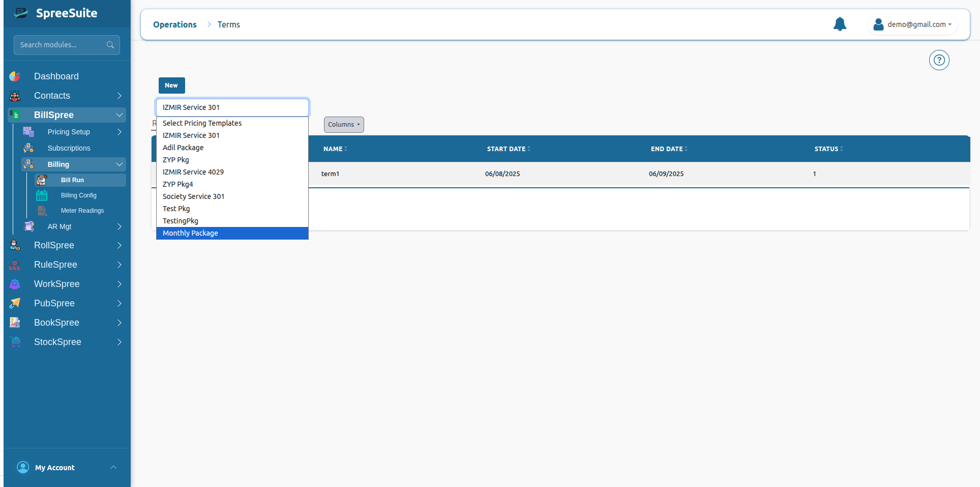The width and height of the screenshot is (980, 487).
Task: Expand the StockSpree chevron
Action: pos(120,342)
